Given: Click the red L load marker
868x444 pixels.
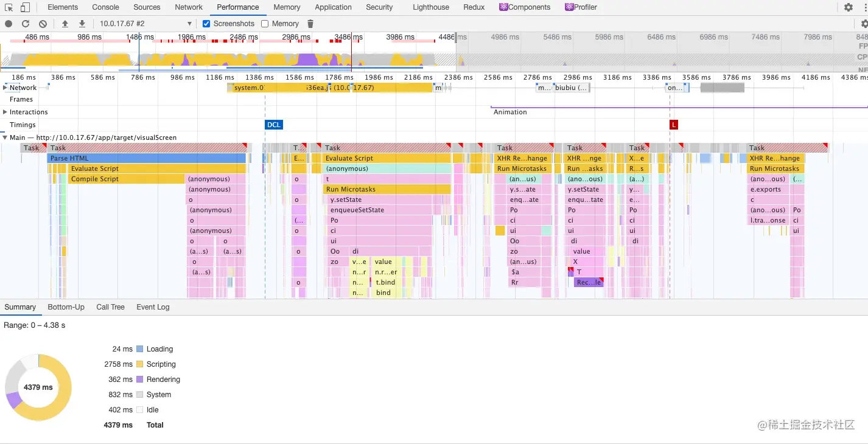Looking at the screenshot, I should [x=673, y=125].
